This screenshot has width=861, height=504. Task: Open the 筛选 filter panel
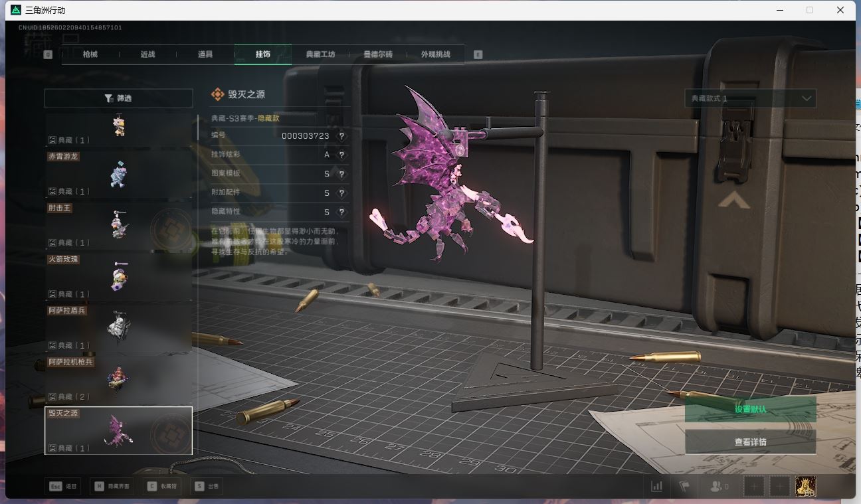tap(118, 98)
